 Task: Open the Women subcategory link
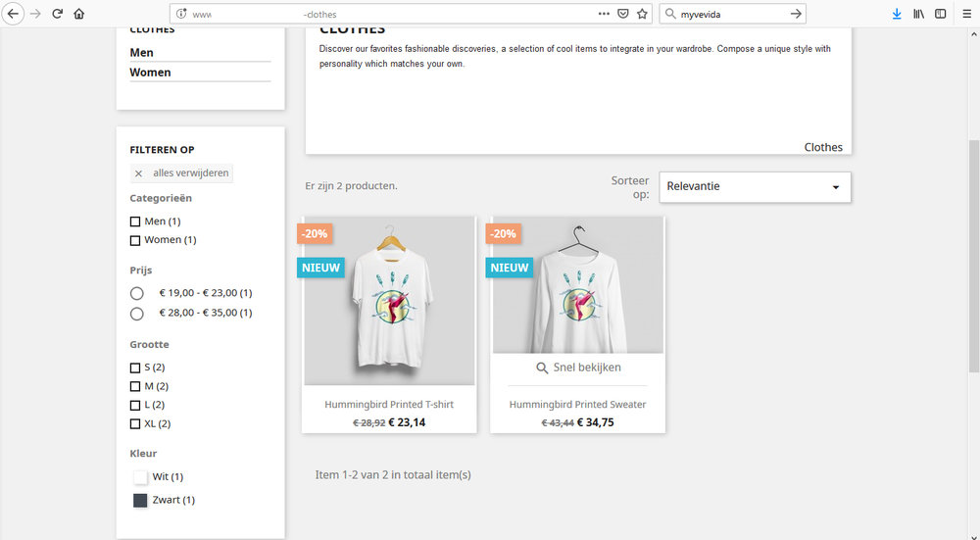click(x=150, y=73)
